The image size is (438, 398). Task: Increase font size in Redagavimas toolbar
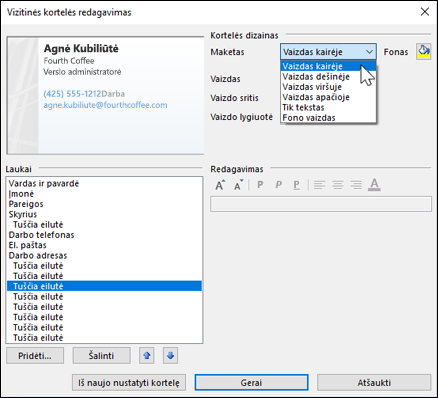point(220,185)
